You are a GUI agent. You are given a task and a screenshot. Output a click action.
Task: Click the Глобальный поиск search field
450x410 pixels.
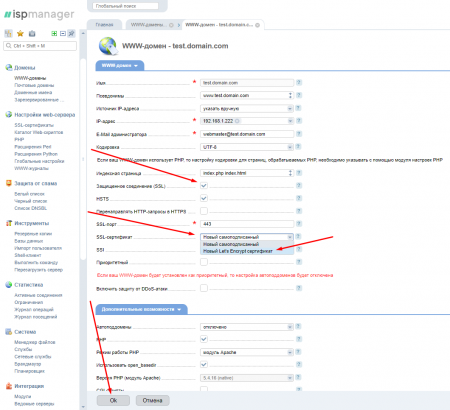[x=125, y=6]
